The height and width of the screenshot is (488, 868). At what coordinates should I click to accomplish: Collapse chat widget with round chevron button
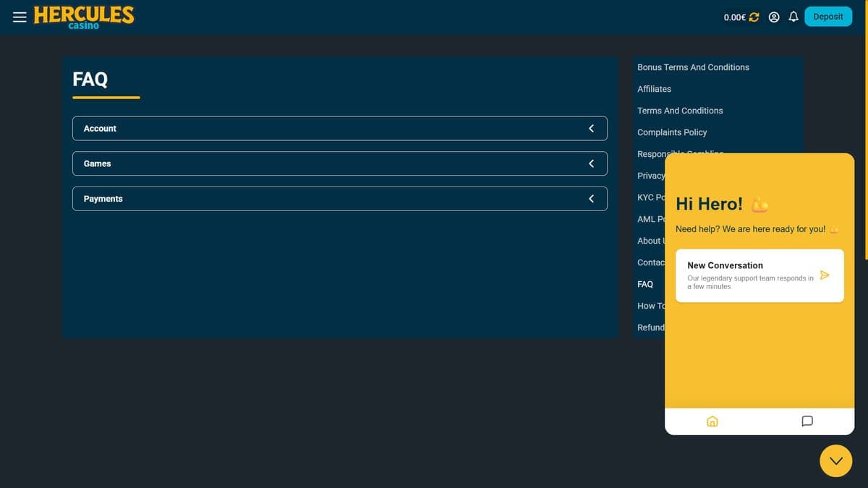(x=835, y=461)
